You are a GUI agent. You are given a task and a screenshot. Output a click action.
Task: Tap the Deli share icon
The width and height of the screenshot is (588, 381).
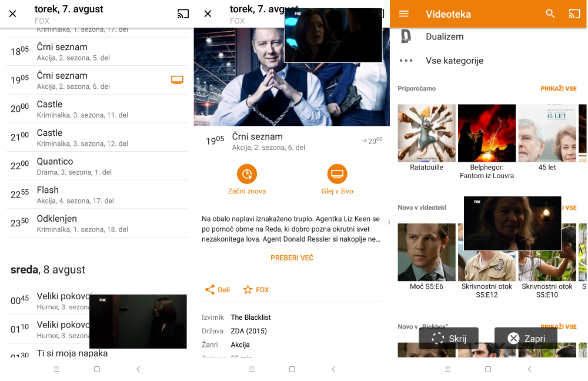[x=210, y=290]
